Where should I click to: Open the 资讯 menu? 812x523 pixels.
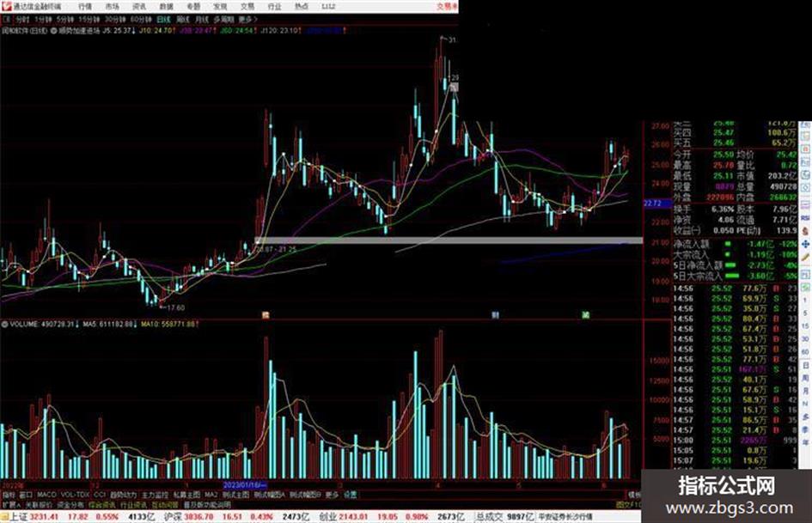pyautogui.click(x=139, y=7)
